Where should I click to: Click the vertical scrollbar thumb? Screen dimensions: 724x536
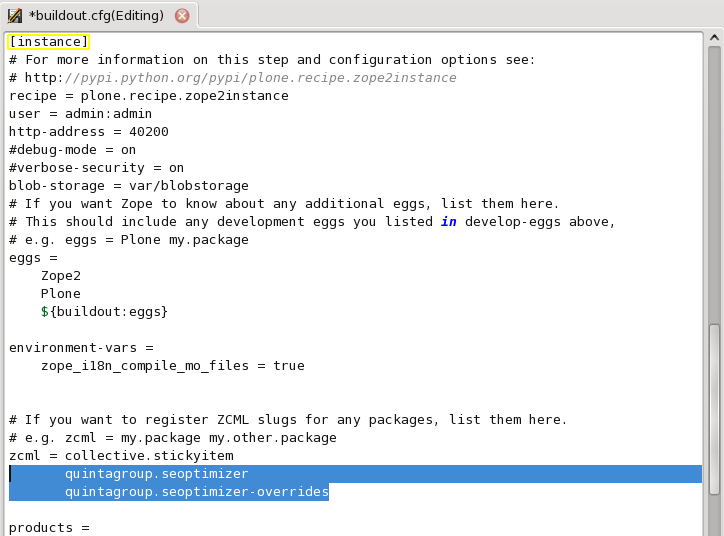(714, 410)
